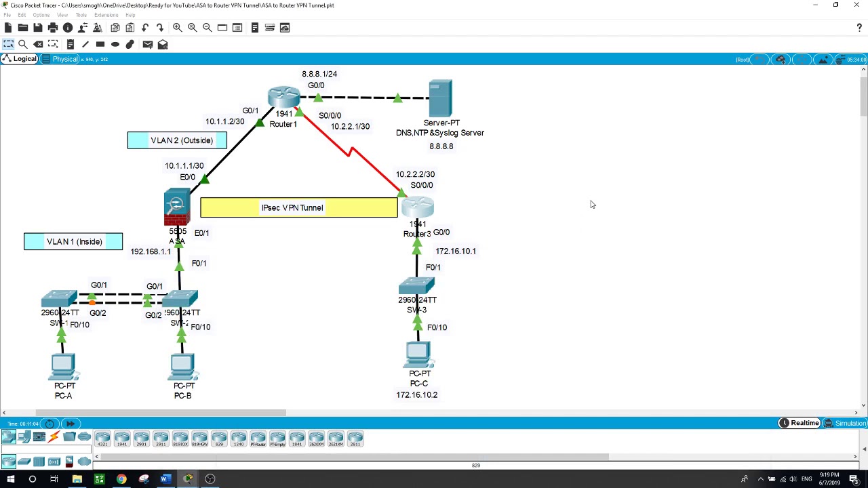Open the Options menu

click(41, 15)
